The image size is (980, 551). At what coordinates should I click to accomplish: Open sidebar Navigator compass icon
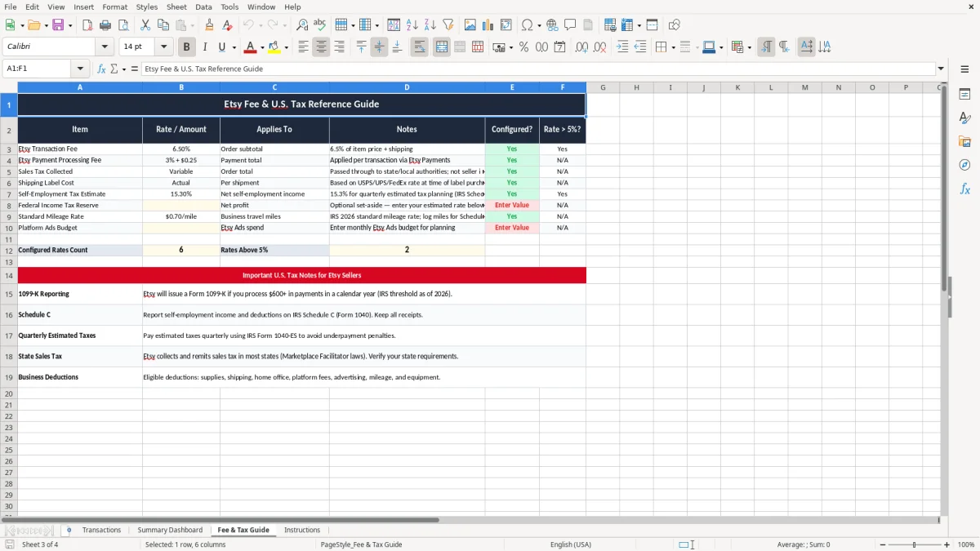[964, 165]
